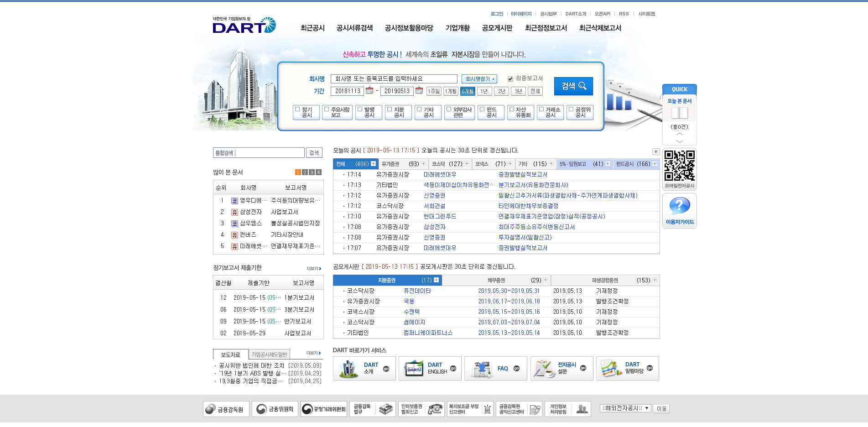
Task: Open the FAQ shortcut
Action: tap(495, 368)
